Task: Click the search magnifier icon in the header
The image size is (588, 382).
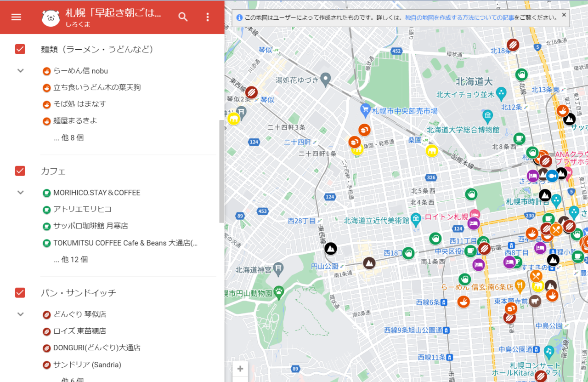Action: coord(183,17)
